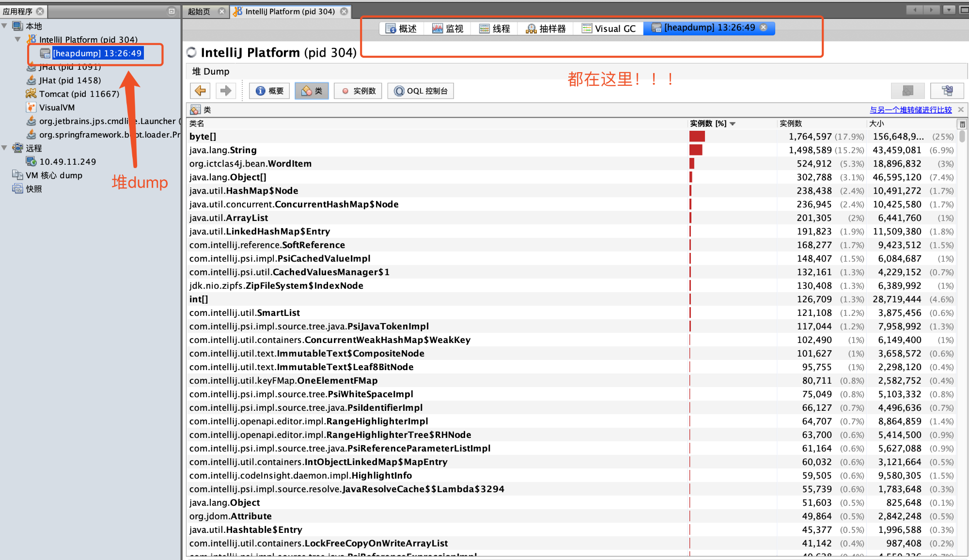Open the 概要 summary view
Image resolution: width=969 pixels, height=560 pixels.
(x=269, y=91)
